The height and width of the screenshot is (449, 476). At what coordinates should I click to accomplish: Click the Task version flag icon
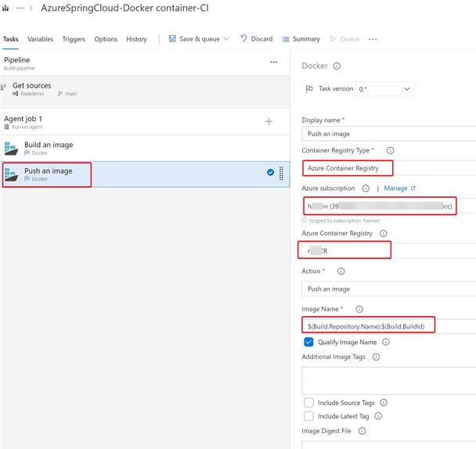[309, 89]
